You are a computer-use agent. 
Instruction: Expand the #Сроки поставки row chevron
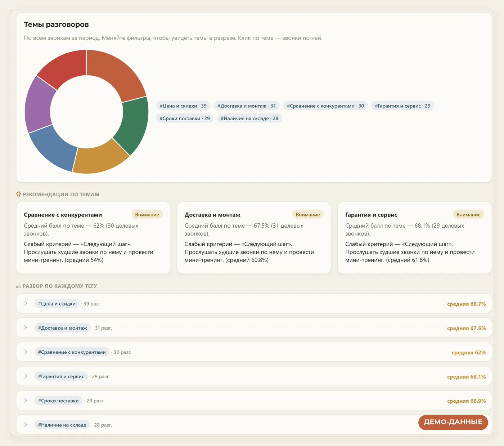coord(26,400)
